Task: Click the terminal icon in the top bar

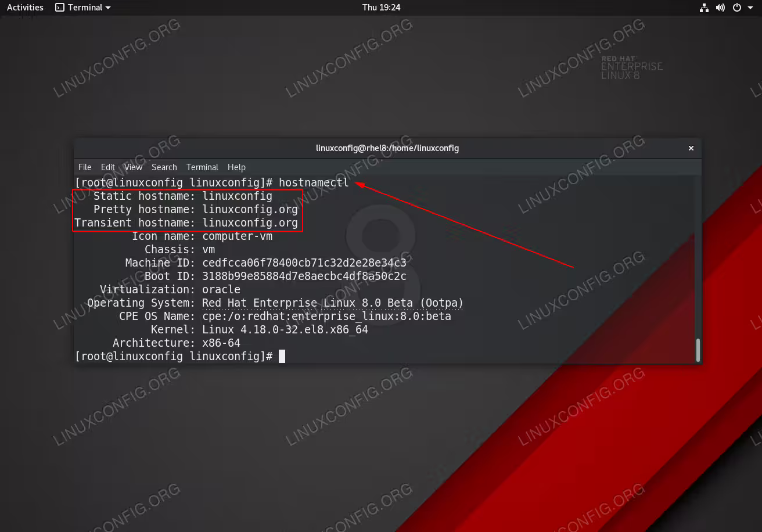Action: [x=60, y=8]
